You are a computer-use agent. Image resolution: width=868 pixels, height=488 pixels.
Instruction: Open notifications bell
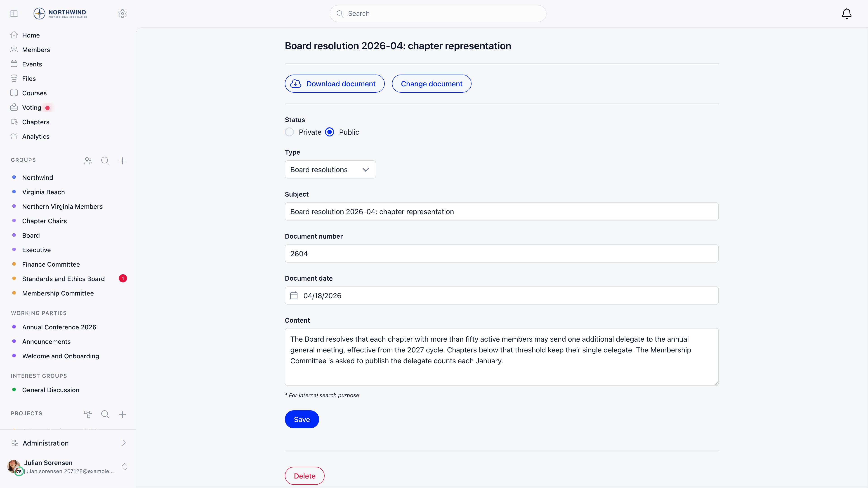click(847, 14)
